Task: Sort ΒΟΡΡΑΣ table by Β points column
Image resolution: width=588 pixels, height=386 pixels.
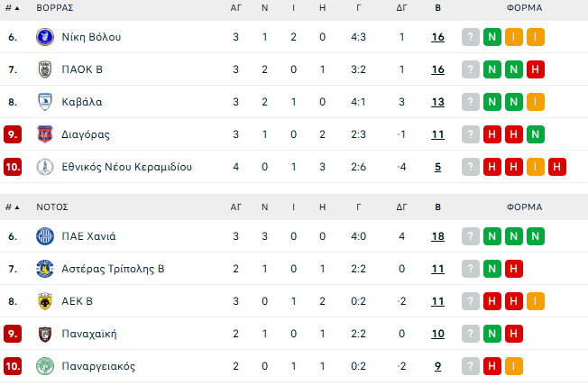Action: [x=437, y=7]
